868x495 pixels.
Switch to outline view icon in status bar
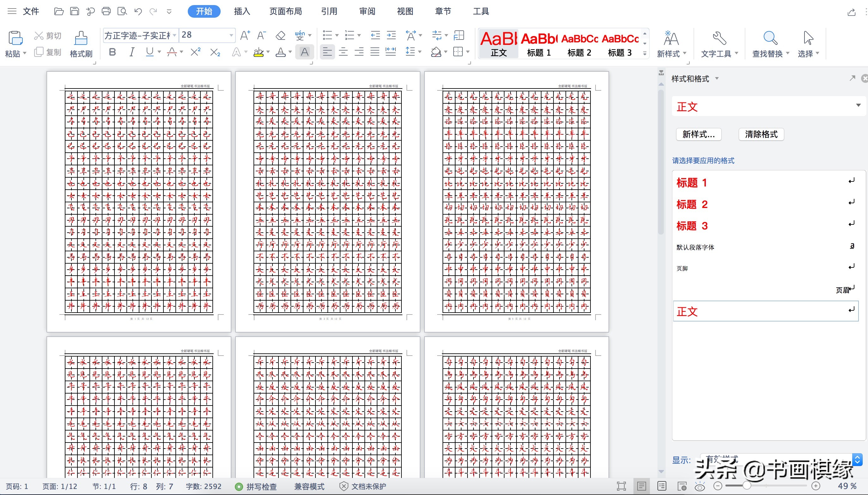[662, 486]
